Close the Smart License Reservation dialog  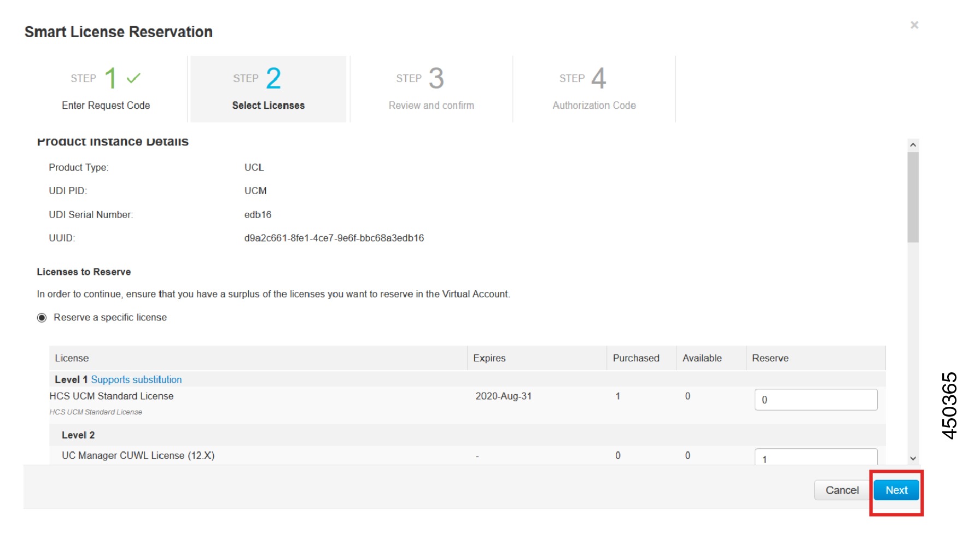914,25
